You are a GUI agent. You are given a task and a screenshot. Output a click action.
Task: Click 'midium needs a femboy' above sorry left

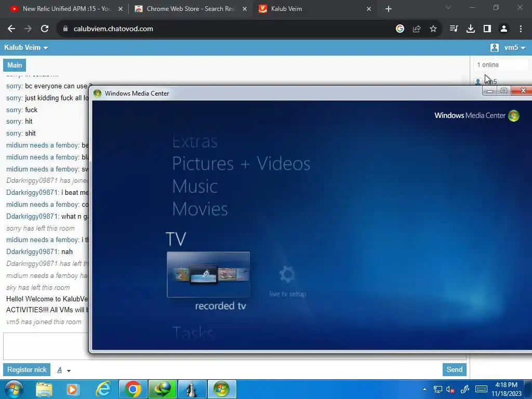[43, 204]
